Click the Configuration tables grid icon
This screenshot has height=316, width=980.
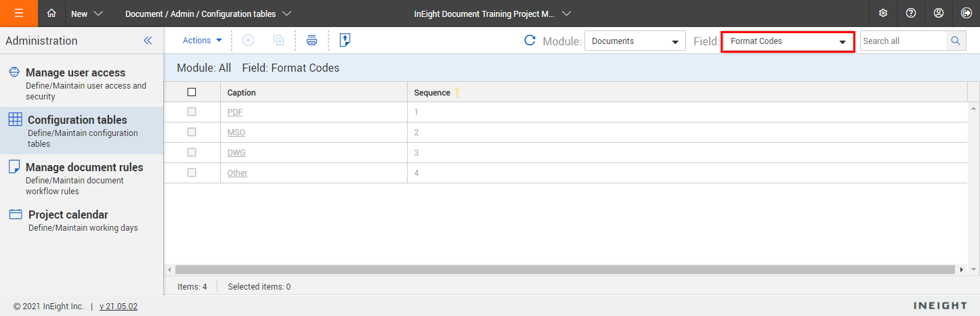click(x=15, y=120)
